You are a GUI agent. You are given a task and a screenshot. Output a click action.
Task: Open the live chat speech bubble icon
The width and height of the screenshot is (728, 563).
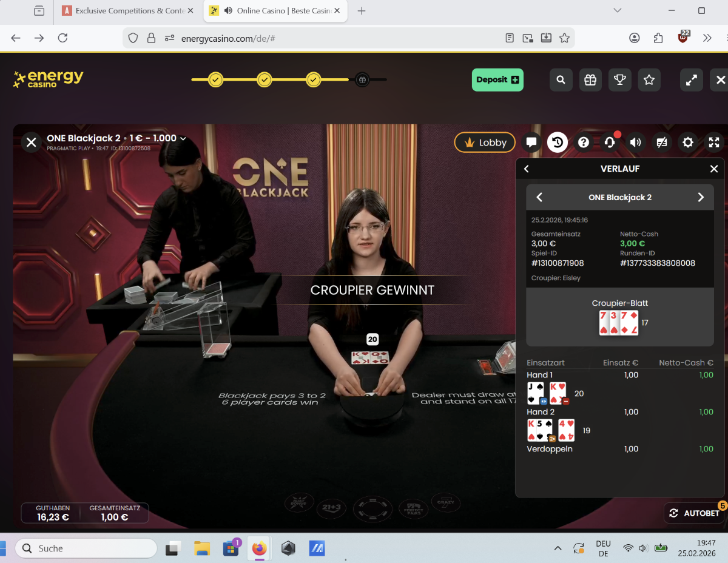pos(531,143)
